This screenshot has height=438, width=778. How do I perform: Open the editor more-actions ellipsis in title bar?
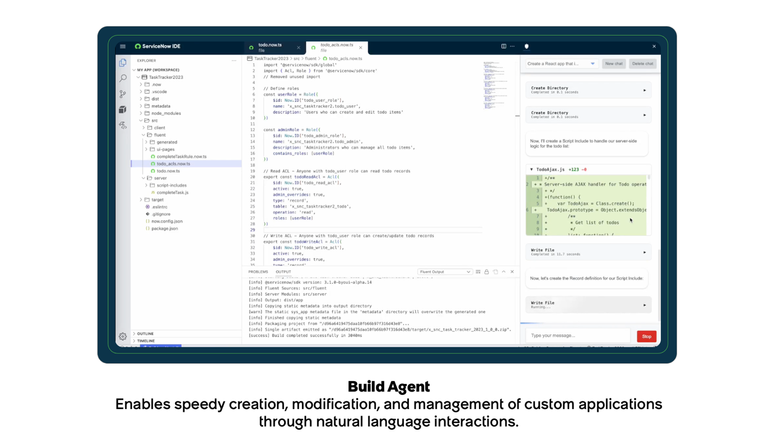(x=512, y=46)
